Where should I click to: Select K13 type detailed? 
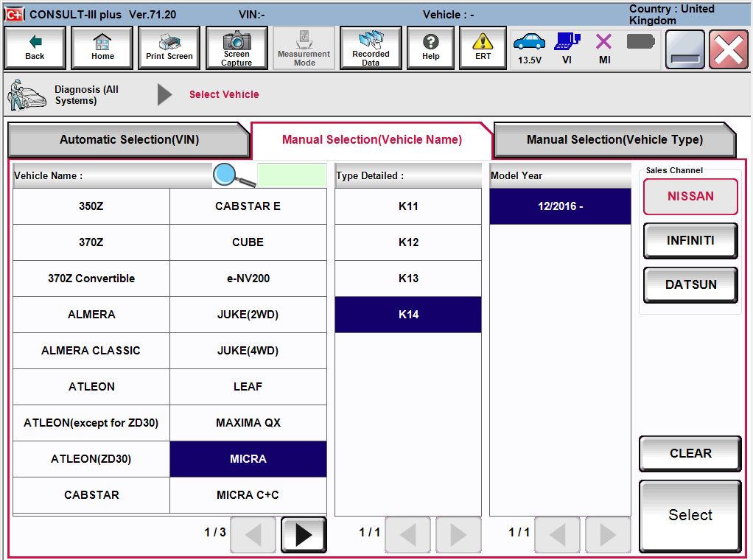tap(408, 279)
